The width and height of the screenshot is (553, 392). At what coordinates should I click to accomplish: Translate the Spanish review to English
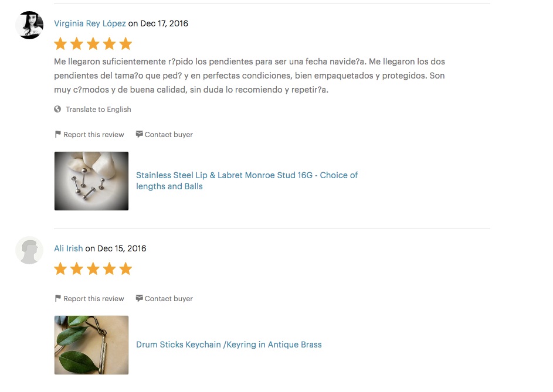click(x=99, y=110)
